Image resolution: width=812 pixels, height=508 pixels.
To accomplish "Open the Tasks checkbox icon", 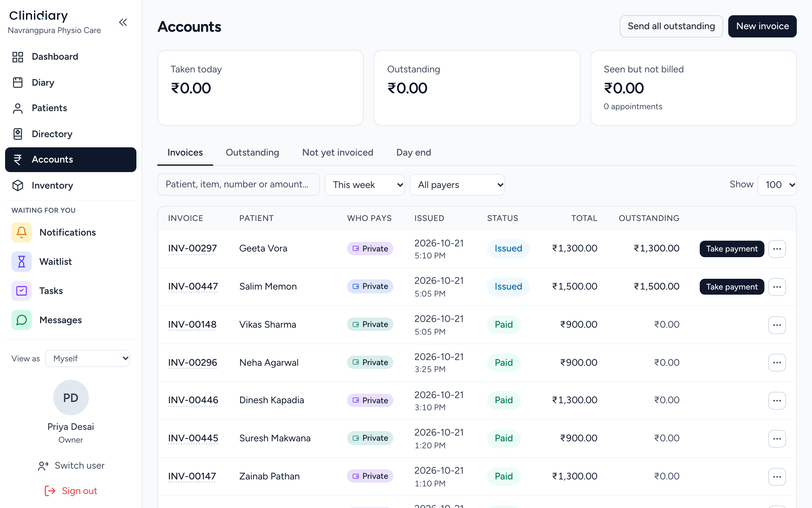I will [22, 291].
